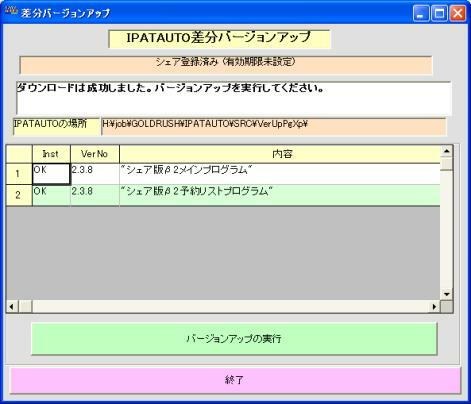Click the 終了 button
Image resolution: width=471 pixels, height=404 pixels.
[235, 380]
